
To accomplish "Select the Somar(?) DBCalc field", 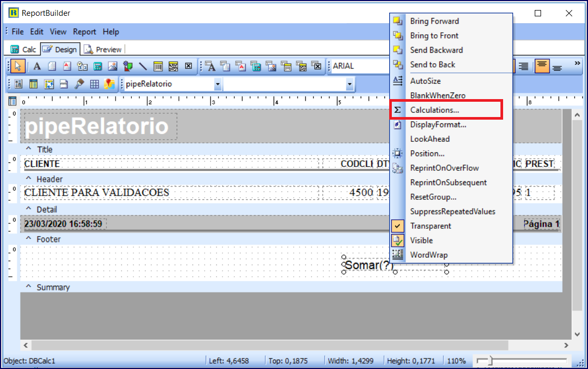I will [x=369, y=265].
